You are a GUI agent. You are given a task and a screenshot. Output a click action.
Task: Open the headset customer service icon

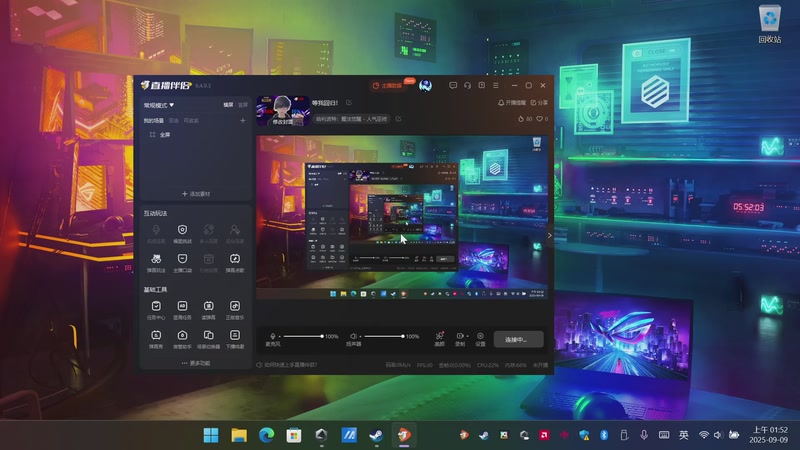tap(467, 85)
